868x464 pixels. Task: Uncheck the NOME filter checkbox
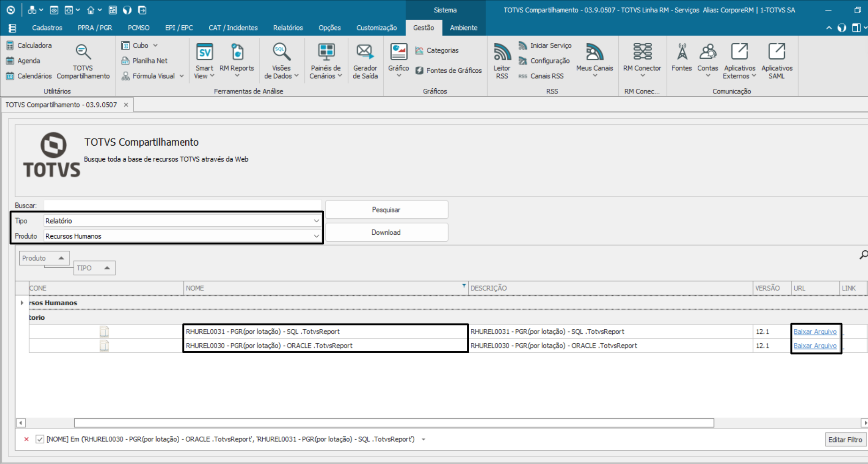(40, 439)
